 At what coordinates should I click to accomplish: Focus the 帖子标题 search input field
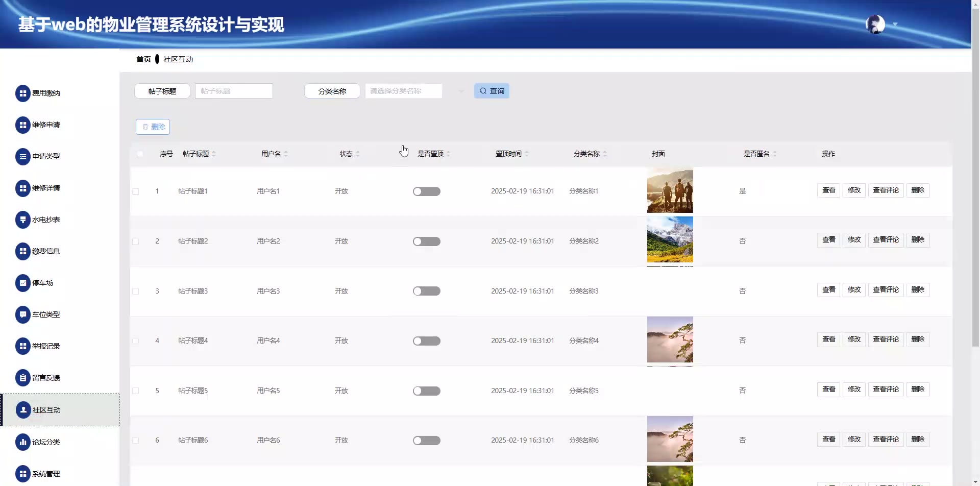coord(234,91)
